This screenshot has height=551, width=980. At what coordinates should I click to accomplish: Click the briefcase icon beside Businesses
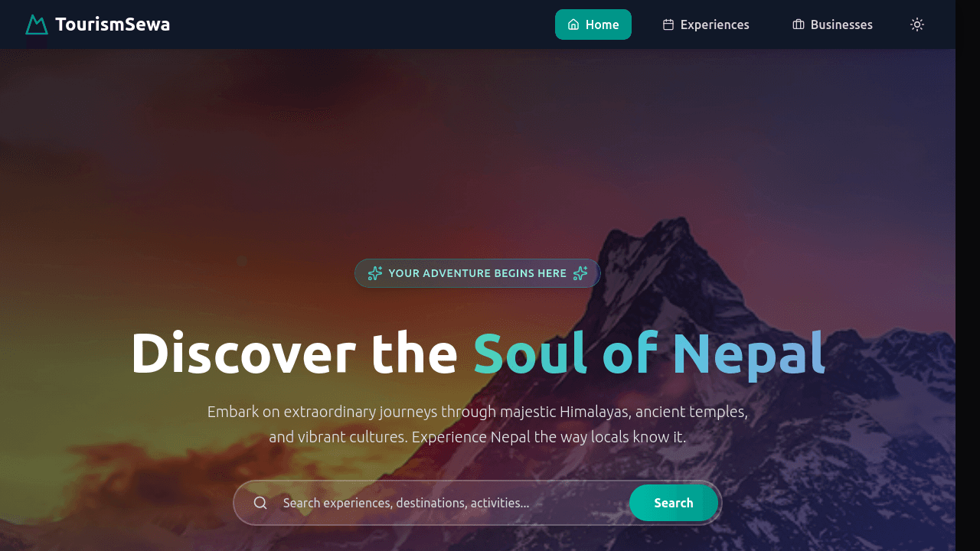pyautogui.click(x=799, y=24)
